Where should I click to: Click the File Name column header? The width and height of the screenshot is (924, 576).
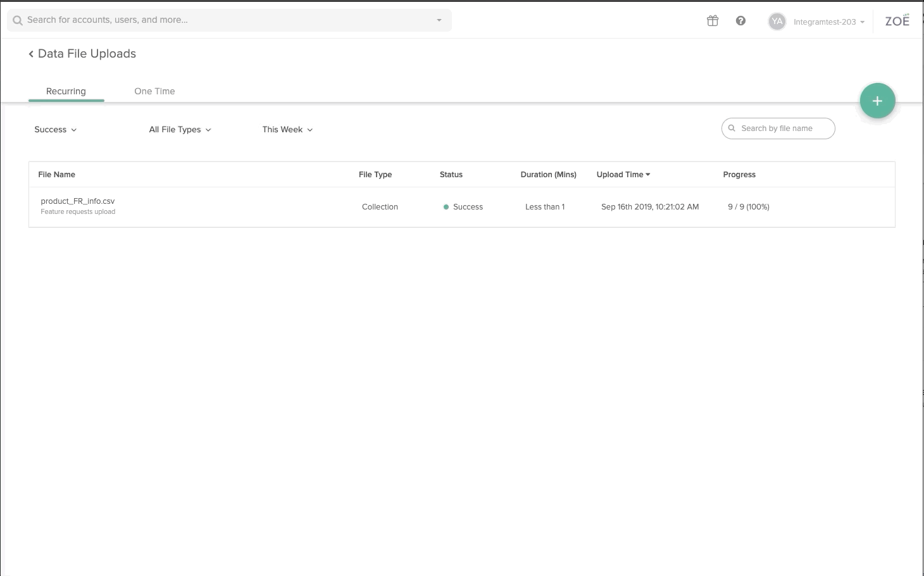[x=56, y=175]
